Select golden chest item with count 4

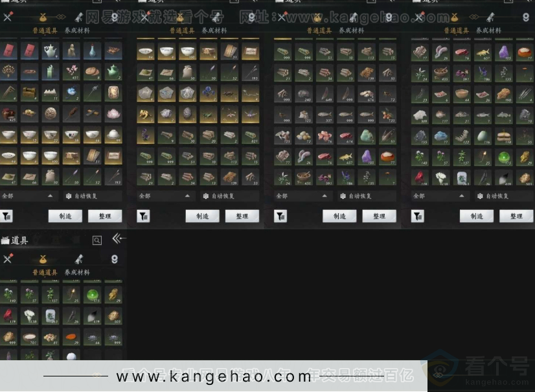click(29, 93)
